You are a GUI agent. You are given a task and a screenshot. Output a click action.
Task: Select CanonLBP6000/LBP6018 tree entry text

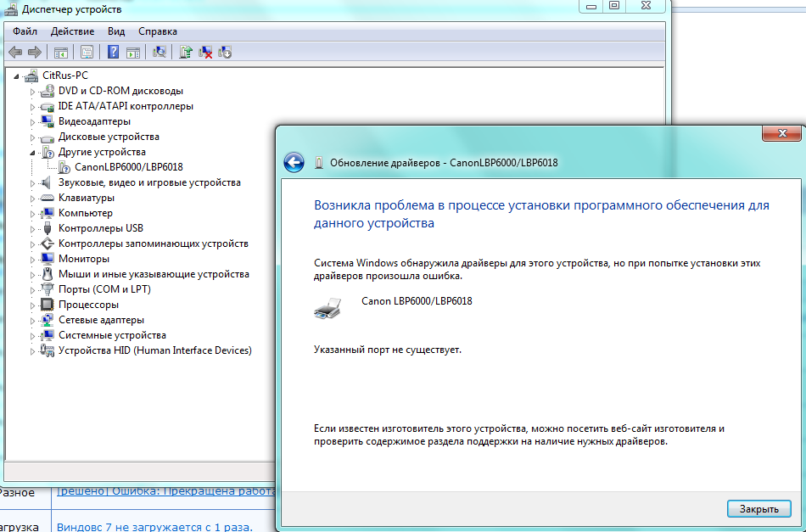(x=128, y=167)
